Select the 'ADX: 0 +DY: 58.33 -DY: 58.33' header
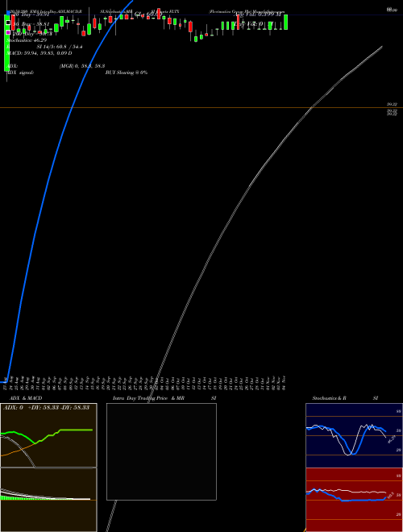This screenshot has width=403, height=532. [x=46, y=407]
